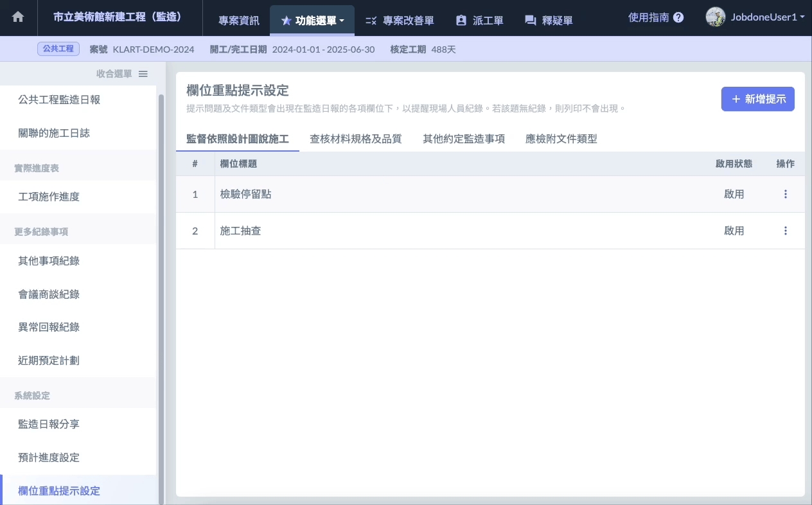The width and height of the screenshot is (812, 505).
Task: Open 釋疑單 from top navigation
Action: pyautogui.click(x=549, y=21)
